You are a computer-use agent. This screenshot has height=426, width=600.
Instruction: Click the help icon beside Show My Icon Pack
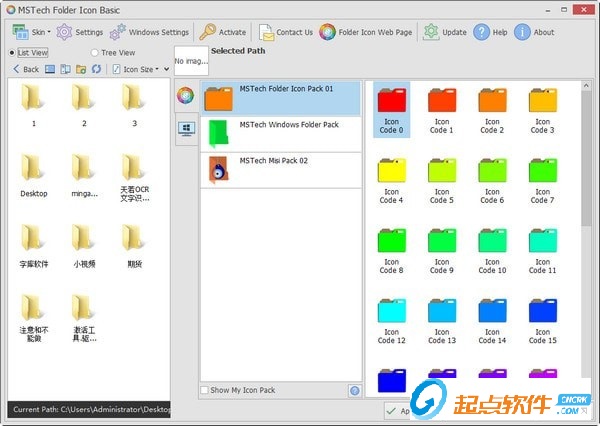click(x=355, y=390)
